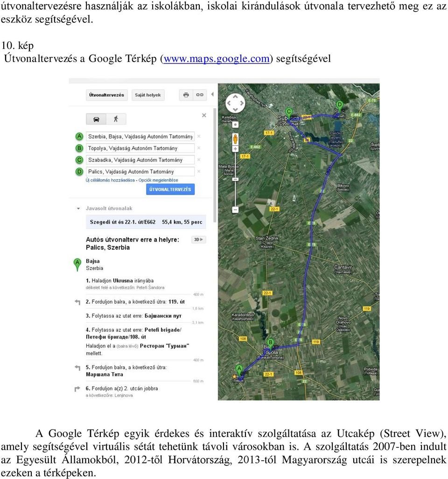
Task: Click the Čantavir town label on map
Action: tap(343, 269)
